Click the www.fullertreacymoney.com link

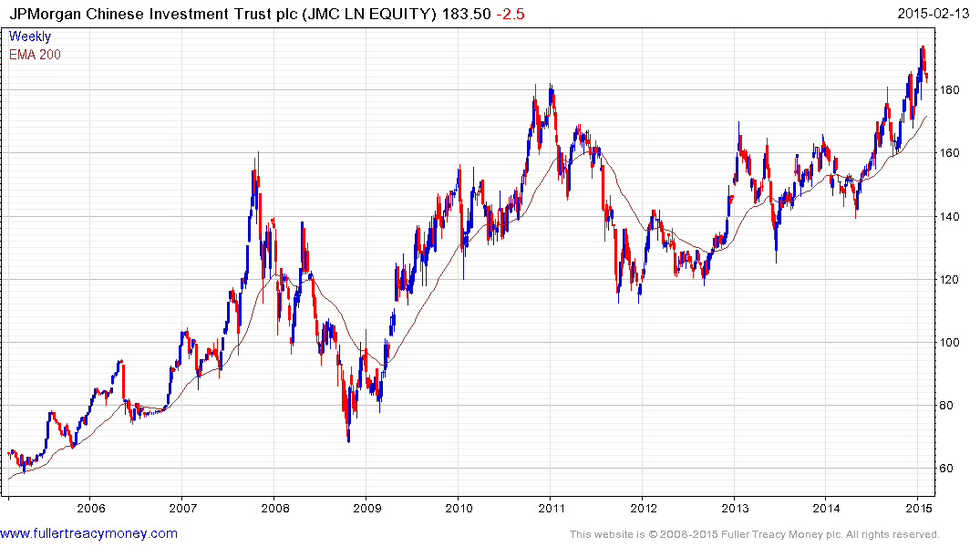coord(88,534)
